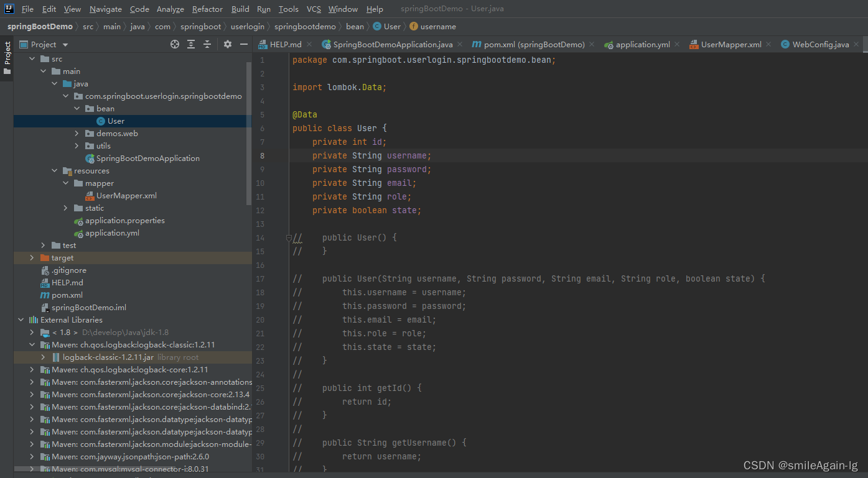Toggle the Project tool window sidebar button
868x478 pixels.
[7, 58]
